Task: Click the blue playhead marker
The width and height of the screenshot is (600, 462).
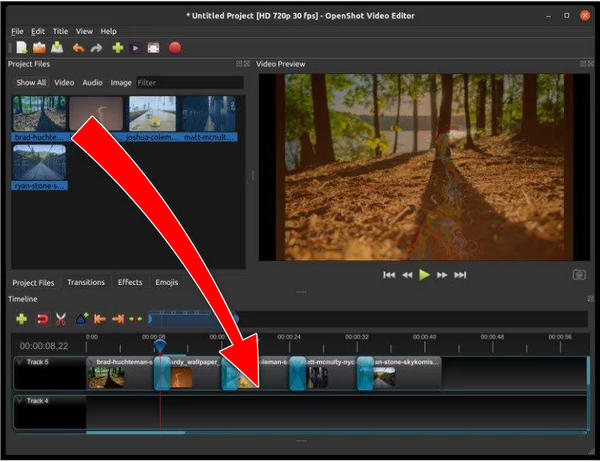Action: pyautogui.click(x=160, y=346)
